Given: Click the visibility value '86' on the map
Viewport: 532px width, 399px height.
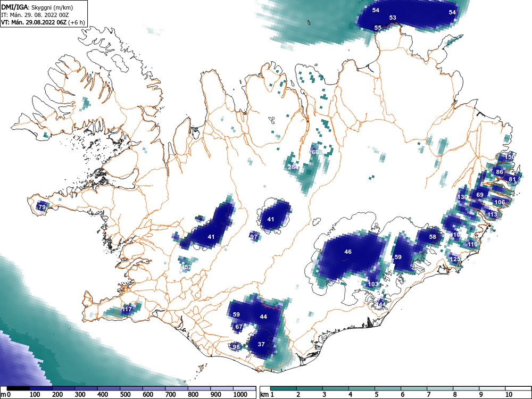Looking at the screenshot, I should coord(500,172).
